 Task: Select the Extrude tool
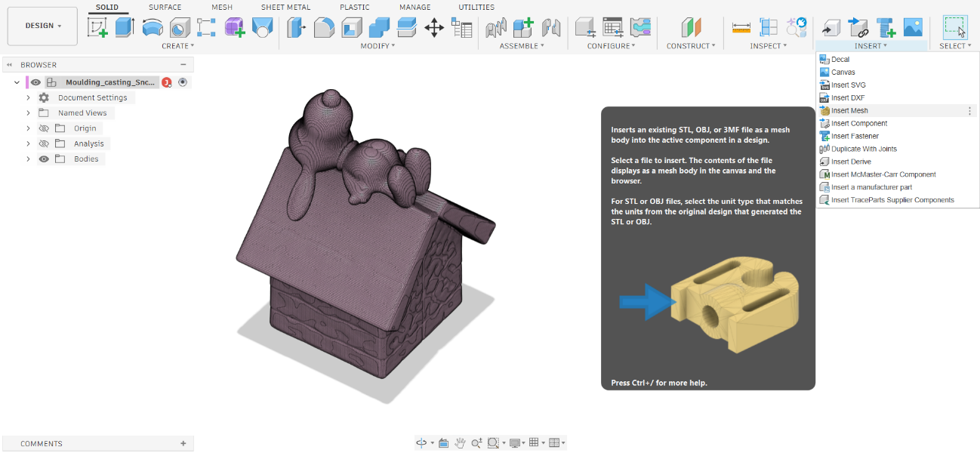125,29
